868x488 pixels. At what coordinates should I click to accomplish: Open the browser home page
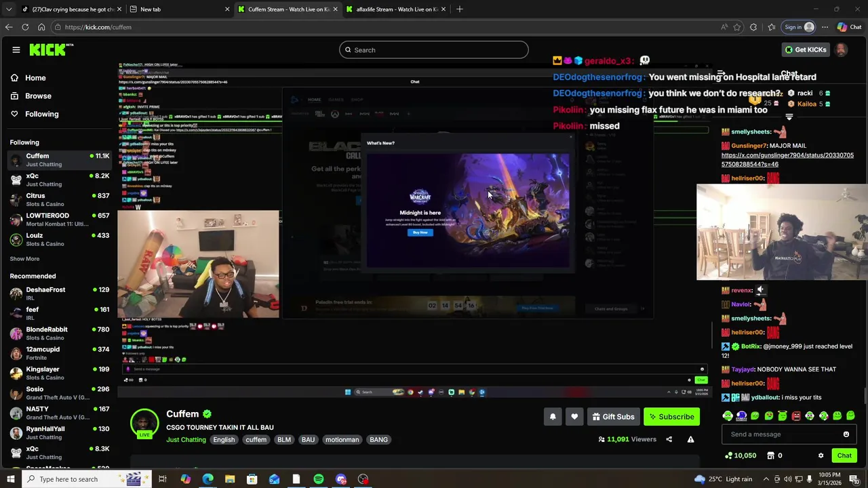coord(41,27)
